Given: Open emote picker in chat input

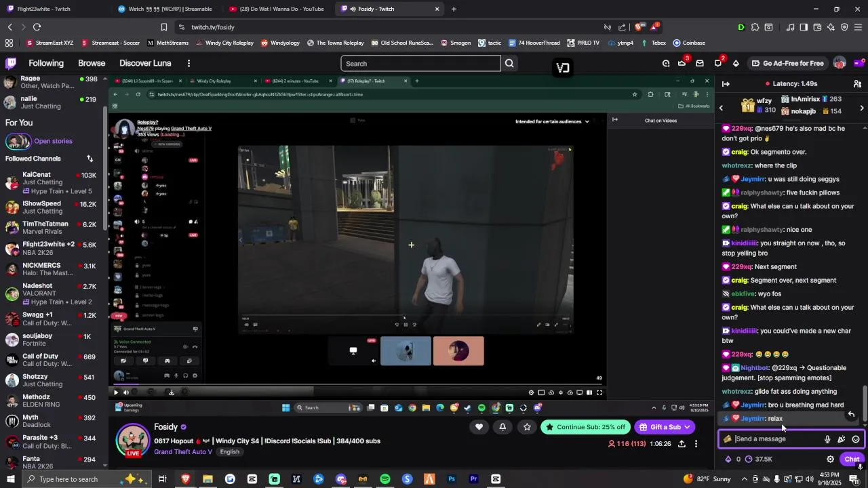Looking at the screenshot, I should 856,439.
